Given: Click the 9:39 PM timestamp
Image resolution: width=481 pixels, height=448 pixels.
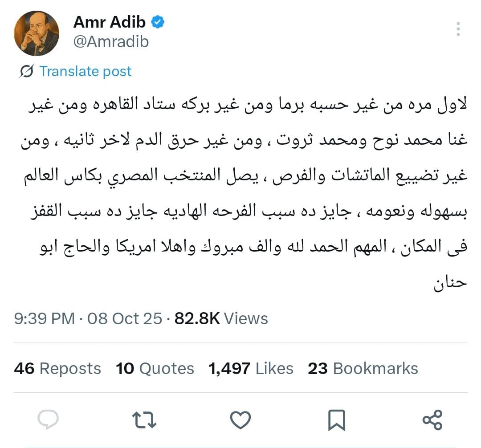Looking at the screenshot, I should tap(44, 318).
